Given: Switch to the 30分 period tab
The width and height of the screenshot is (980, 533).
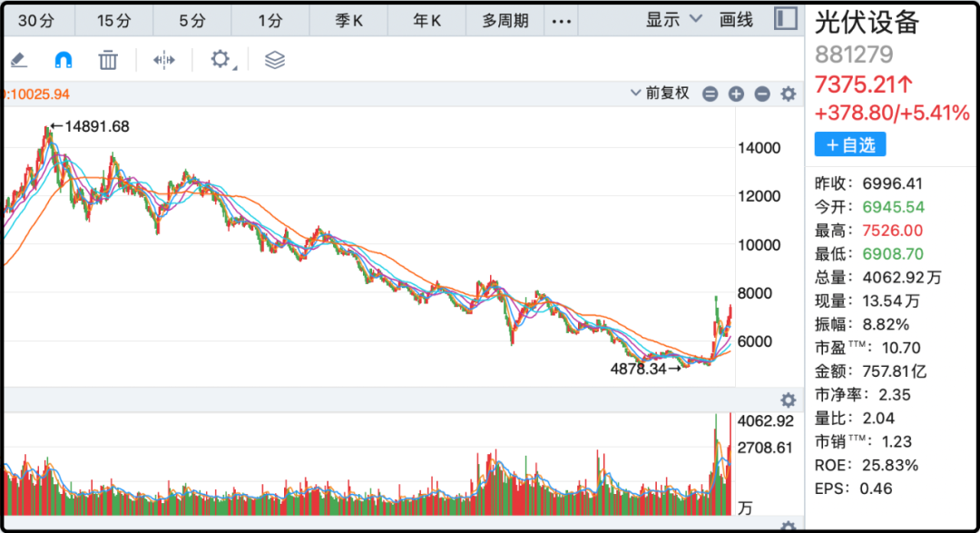Looking at the screenshot, I should 36,20.
